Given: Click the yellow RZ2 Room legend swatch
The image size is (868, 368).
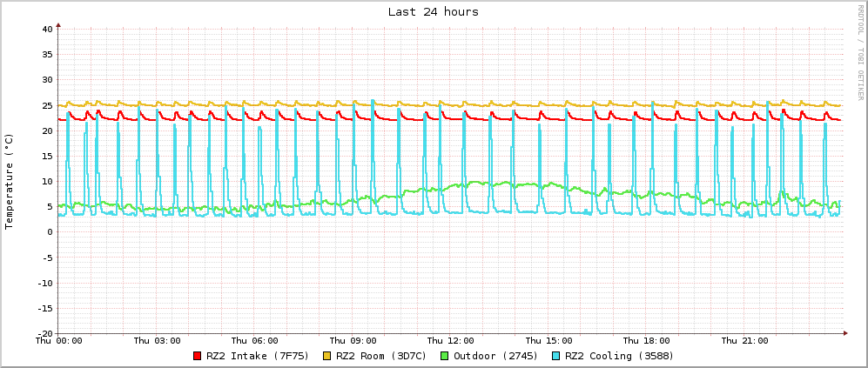Looking at the screenshot, I should (x=327, y=356).
